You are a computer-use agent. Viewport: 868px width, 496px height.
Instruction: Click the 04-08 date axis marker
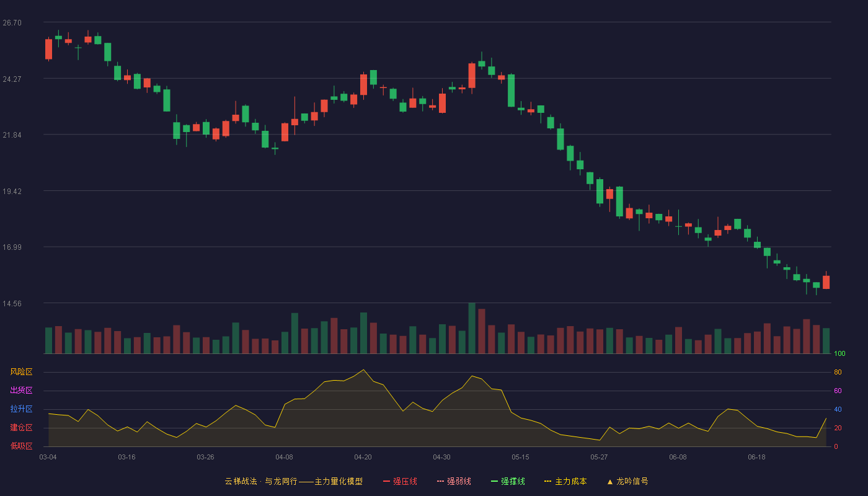[x=284, y=457]
